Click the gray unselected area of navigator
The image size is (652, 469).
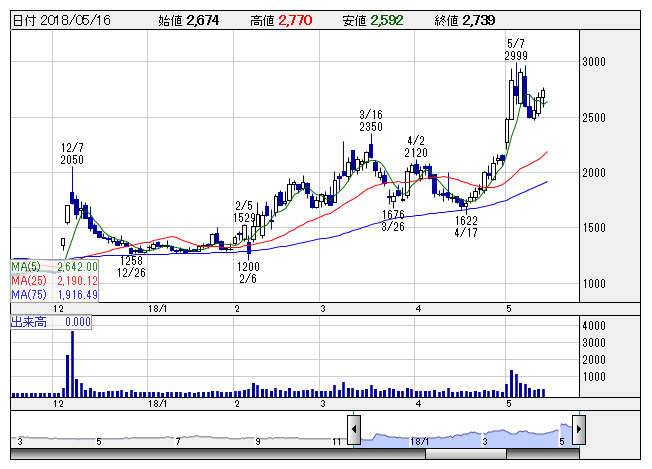point(180,437)
